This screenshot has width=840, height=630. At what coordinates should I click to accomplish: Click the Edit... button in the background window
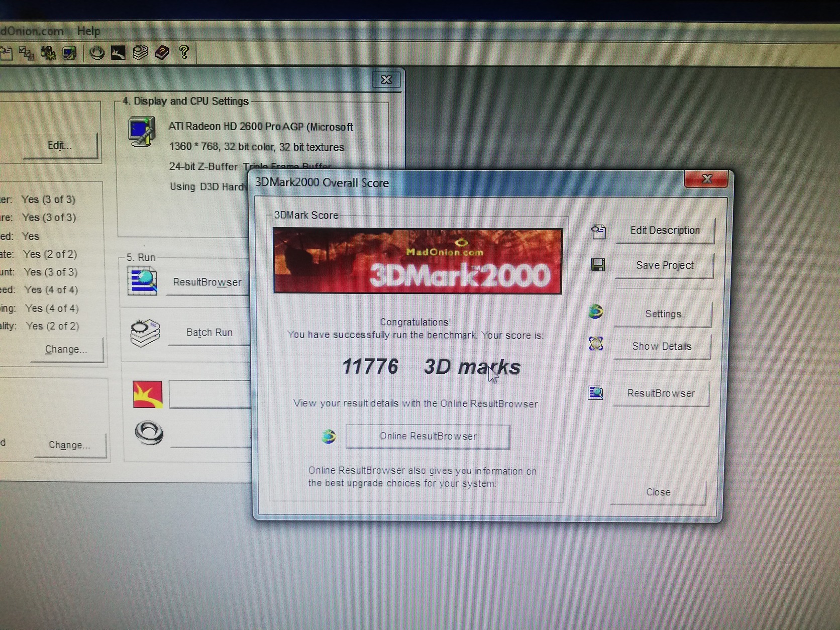[60, 146]
